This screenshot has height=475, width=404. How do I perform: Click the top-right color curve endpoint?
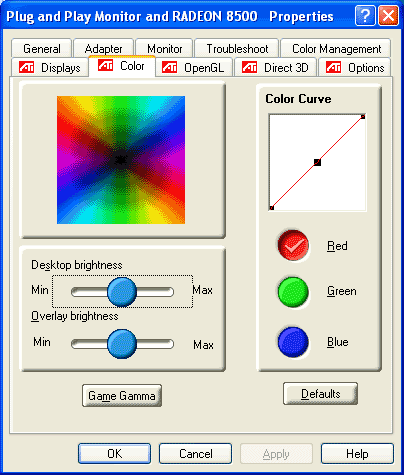tap(363, 117)
